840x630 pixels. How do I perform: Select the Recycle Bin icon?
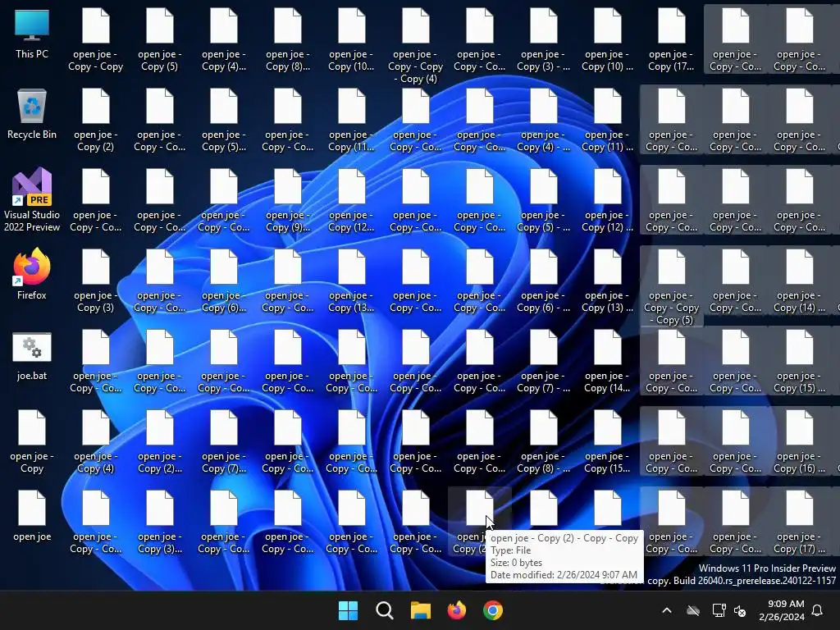32,115
